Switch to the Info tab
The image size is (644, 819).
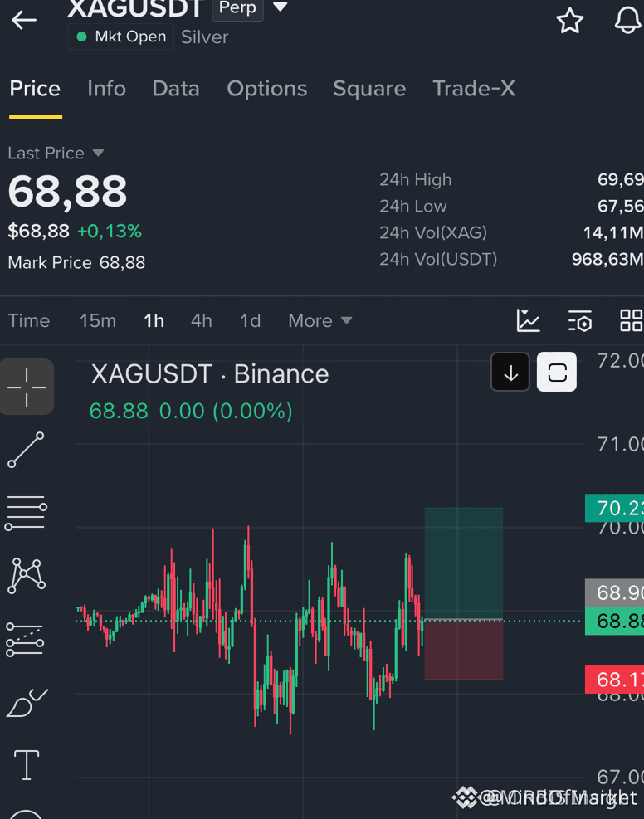coord(106,89)
